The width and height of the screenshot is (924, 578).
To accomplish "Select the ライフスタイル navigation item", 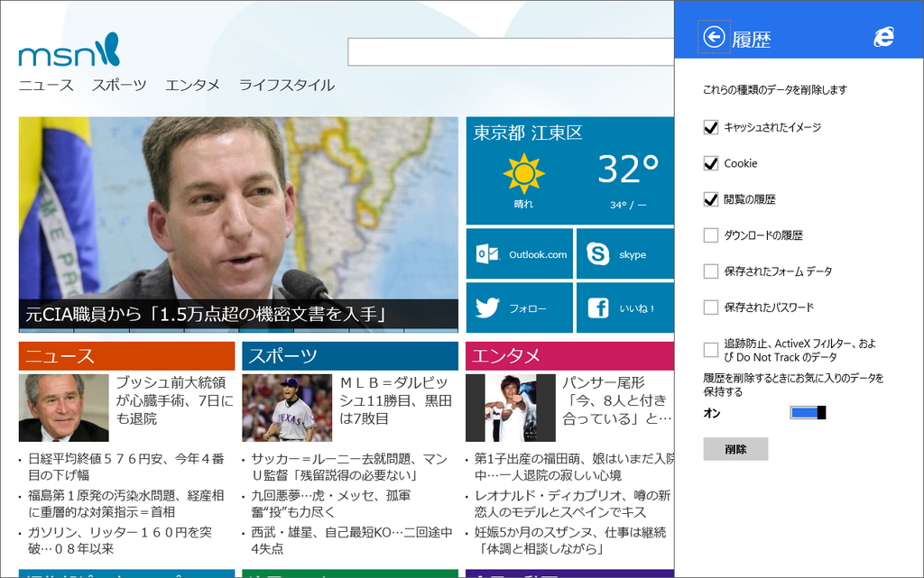I will (285, 85).
